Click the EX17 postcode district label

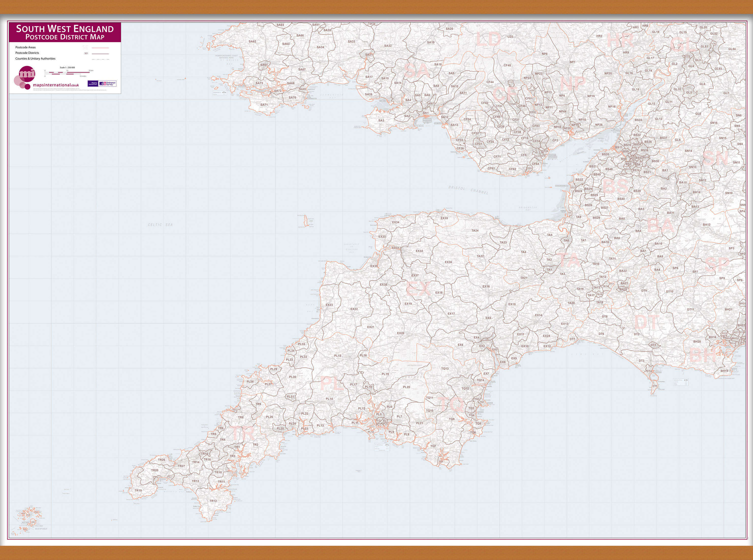tap(451, 314)
